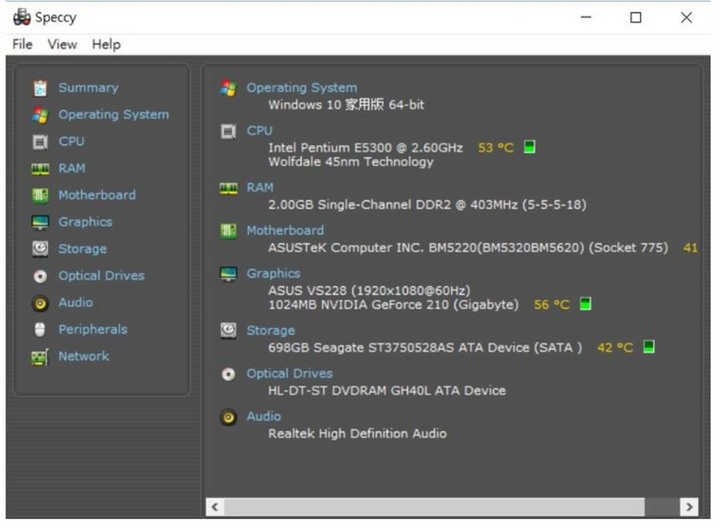
Task: Open the View menu
Action: click(x=62, y=45)
